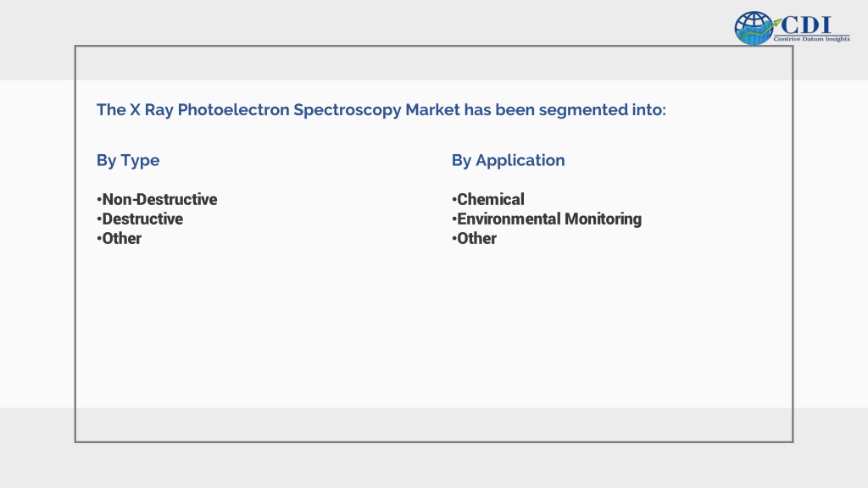Click the By Application heading

[509, 160]
